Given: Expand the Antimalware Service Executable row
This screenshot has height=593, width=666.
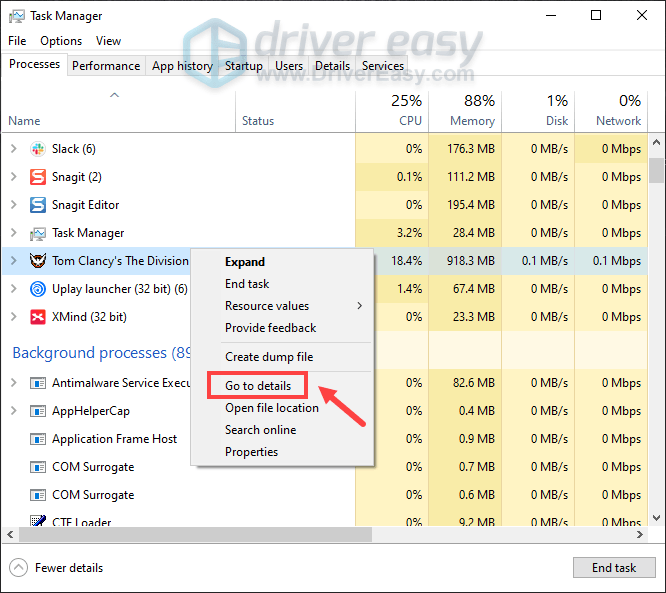Looking at the screenshot, I should tap(14, 383).
